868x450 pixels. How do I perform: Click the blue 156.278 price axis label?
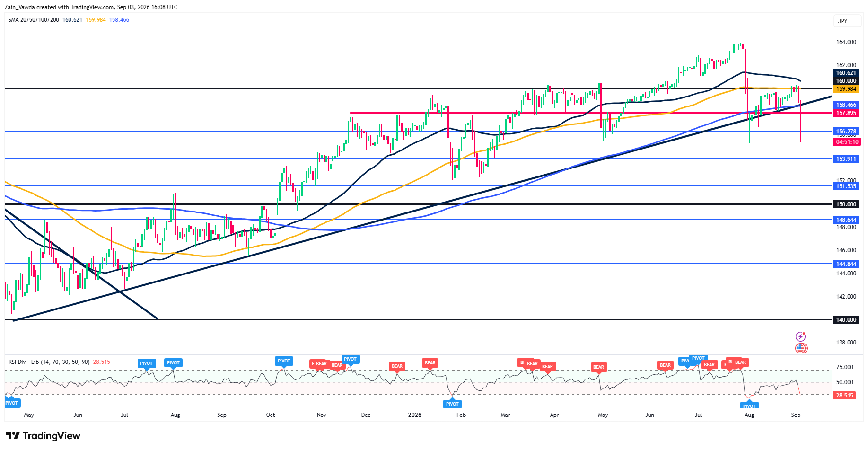coord(846,132)
